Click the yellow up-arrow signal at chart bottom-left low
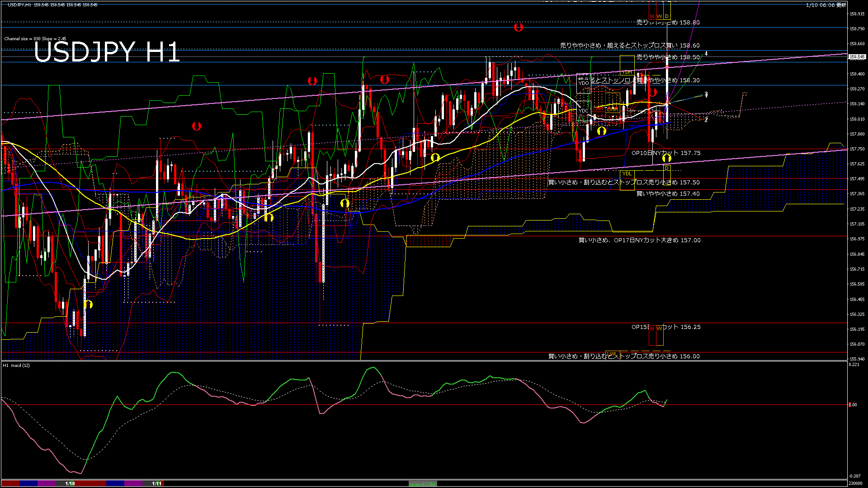This screenshot has height=488, width=868. click(88, 304)
